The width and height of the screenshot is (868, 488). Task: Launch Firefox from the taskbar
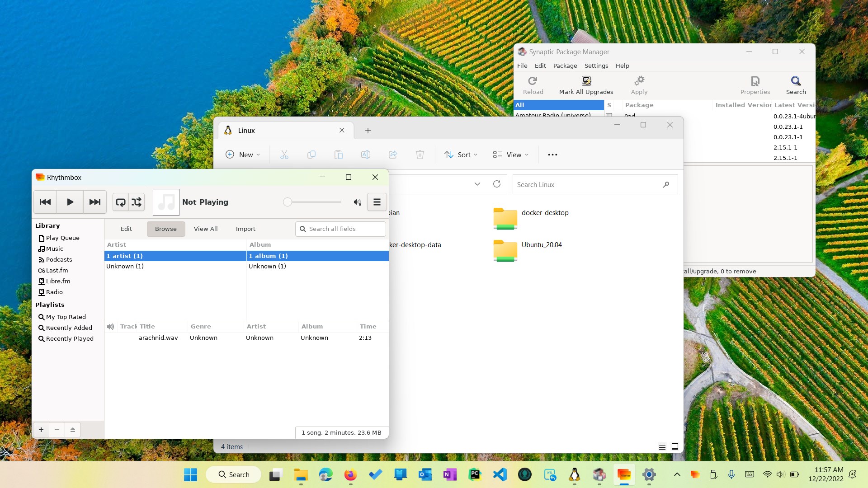[x=350, y=474]
